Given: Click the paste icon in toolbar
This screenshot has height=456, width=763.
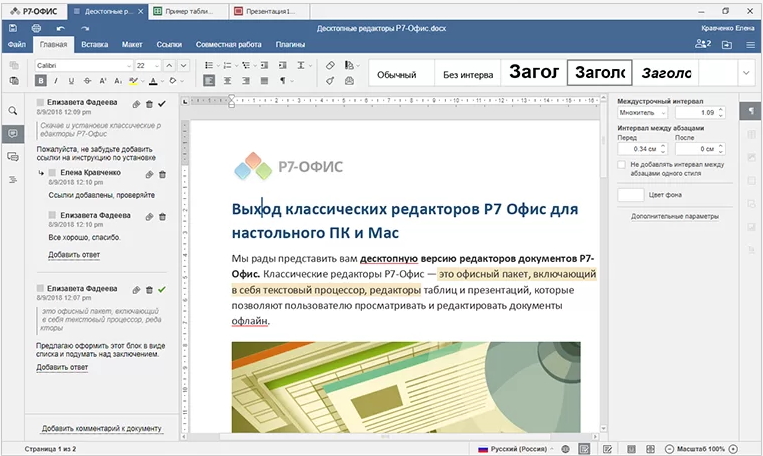Looking at the screenshot, I should click(x=14, y=81).
